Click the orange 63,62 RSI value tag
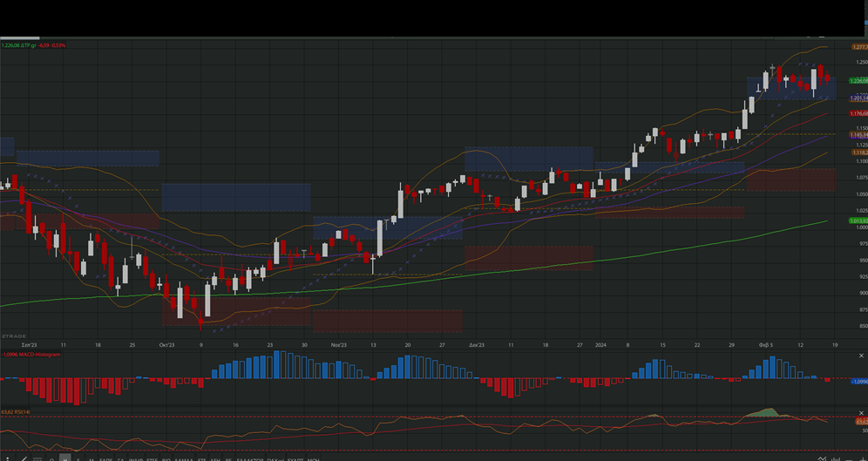868x461 pixels. coord(861,422)
